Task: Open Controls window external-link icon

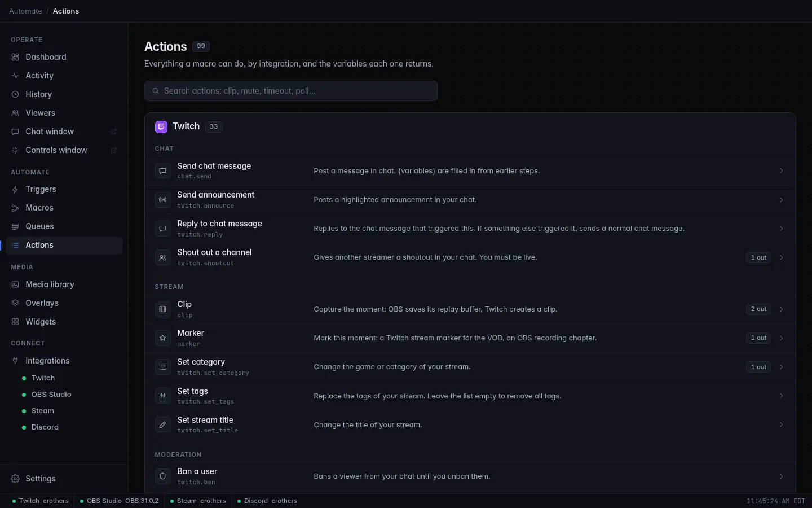Action: click(x=113, y=150)
